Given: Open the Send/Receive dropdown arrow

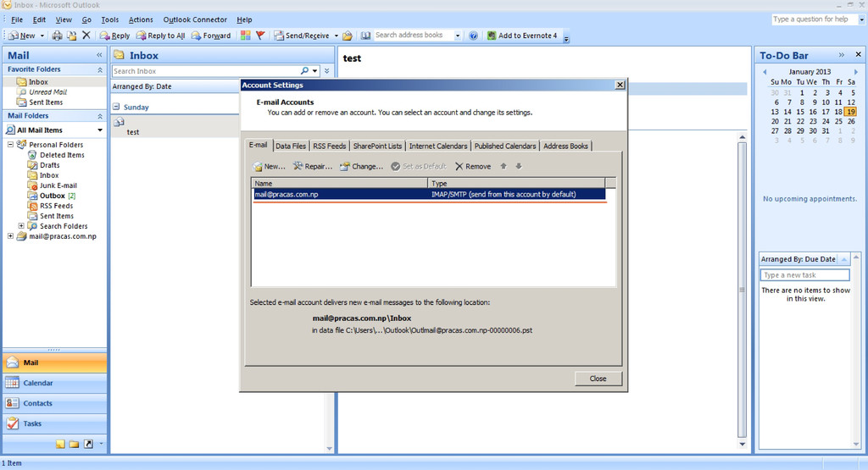Looking at the screenshot, I should pyautogui.click(x=336, y=36).
